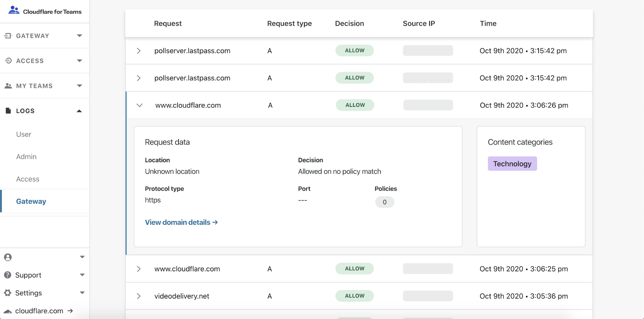The width and height of the screenshot is (644, 319).
Task: Click the https protocol type value
Action: click(x=153, y=200)
